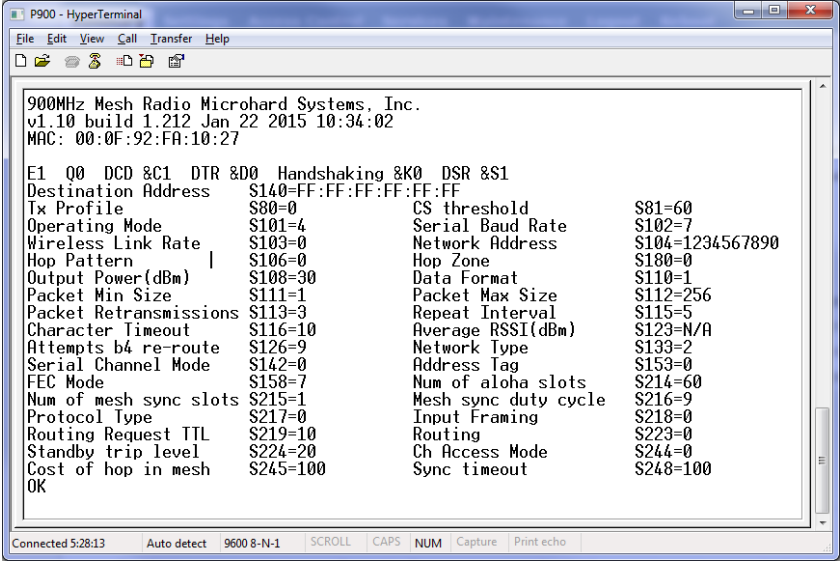
Task: Click the Connected 5:28:13 status entry
Action: point(58,543)
